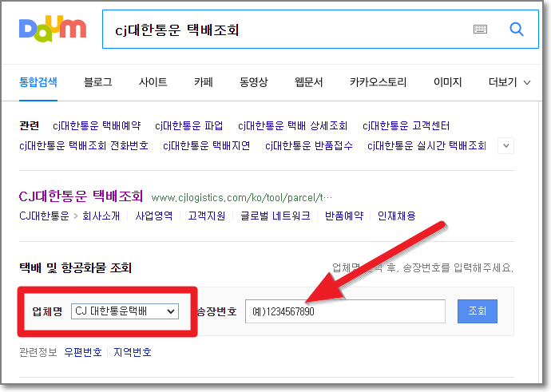Open the 우편번호 related info link

[x=83, y=352]
